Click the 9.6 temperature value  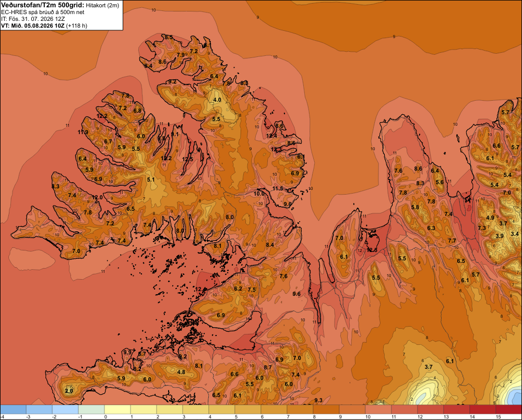pyautogui.click(x=296, y=294)
